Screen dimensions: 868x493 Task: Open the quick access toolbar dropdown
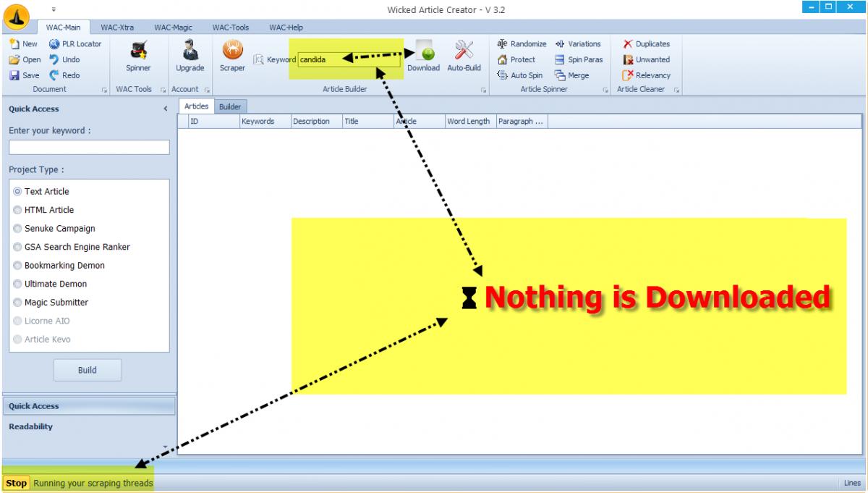(x=54, y=9)
